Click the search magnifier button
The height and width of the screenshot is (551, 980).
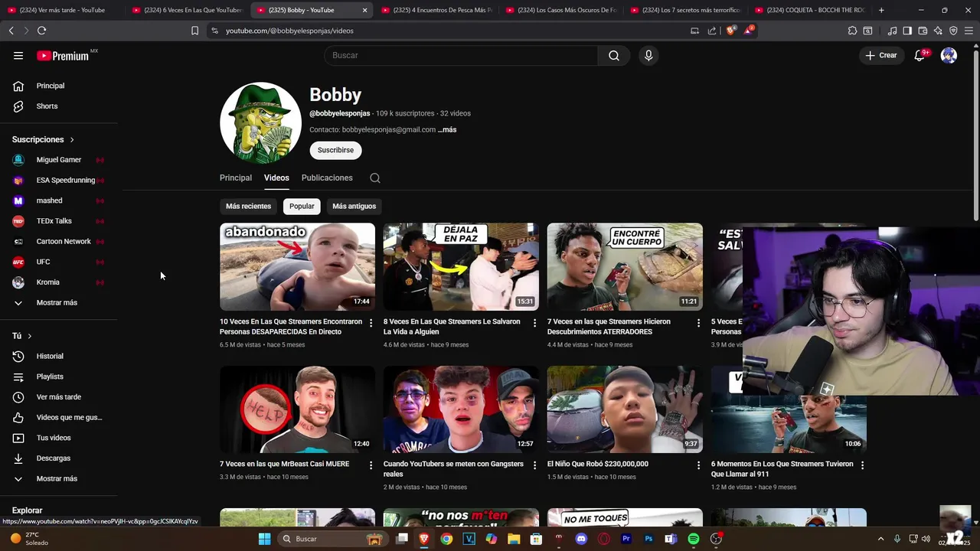click(x=614, y=55)
